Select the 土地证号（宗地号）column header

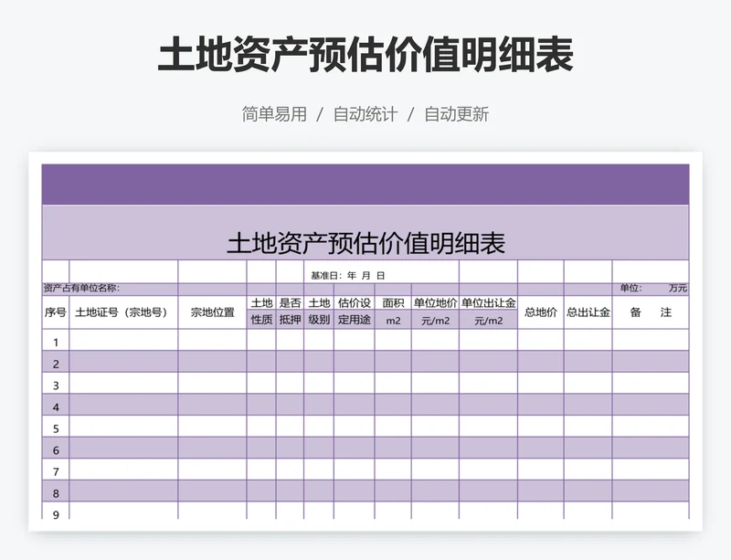pyautogui.click(x=123, y=312)
